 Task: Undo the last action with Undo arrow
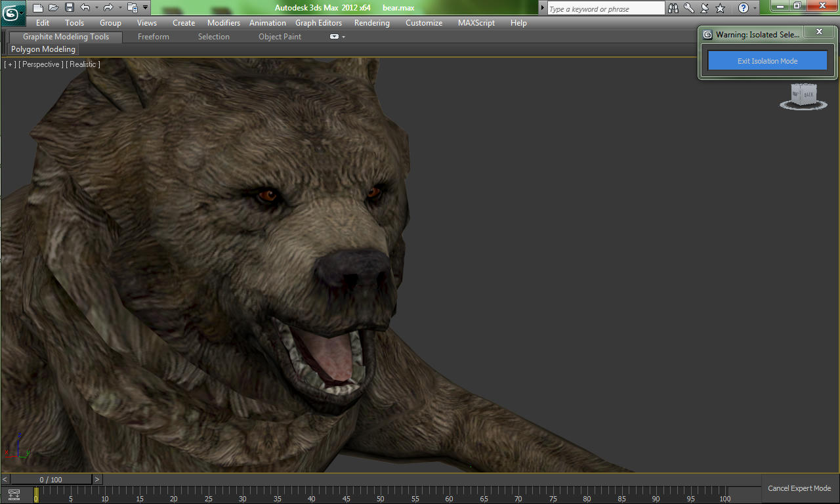click(85, 8)
